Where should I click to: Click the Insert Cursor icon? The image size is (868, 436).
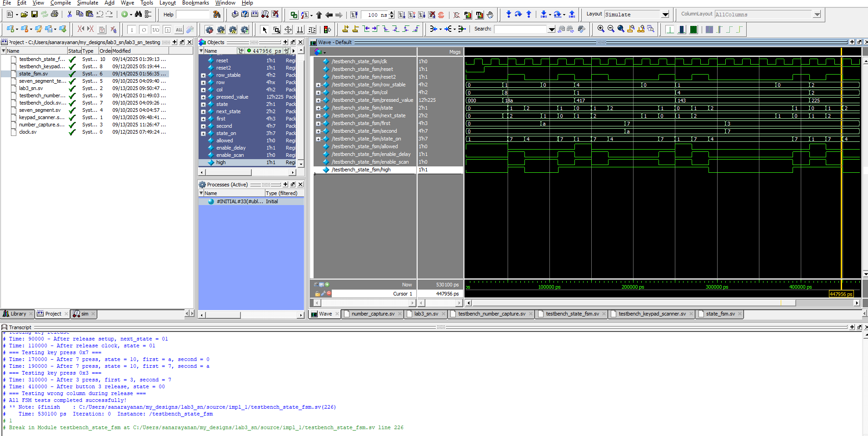(345, 30)
